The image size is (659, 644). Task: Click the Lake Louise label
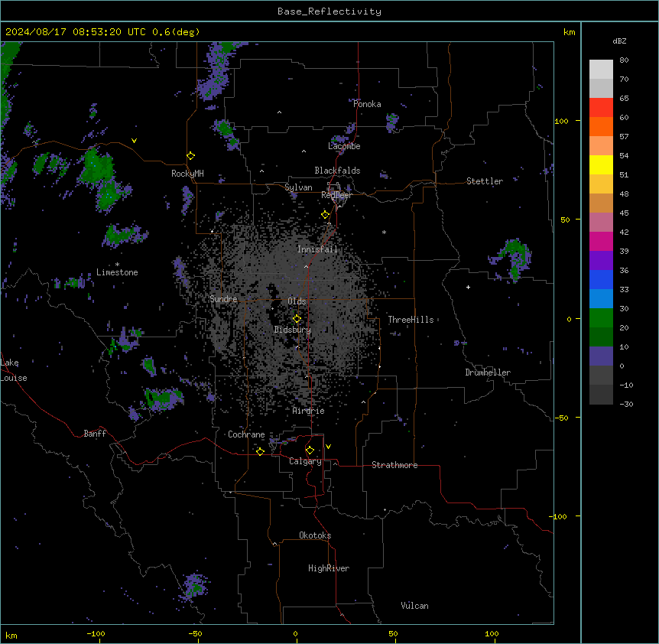(14, 370)
